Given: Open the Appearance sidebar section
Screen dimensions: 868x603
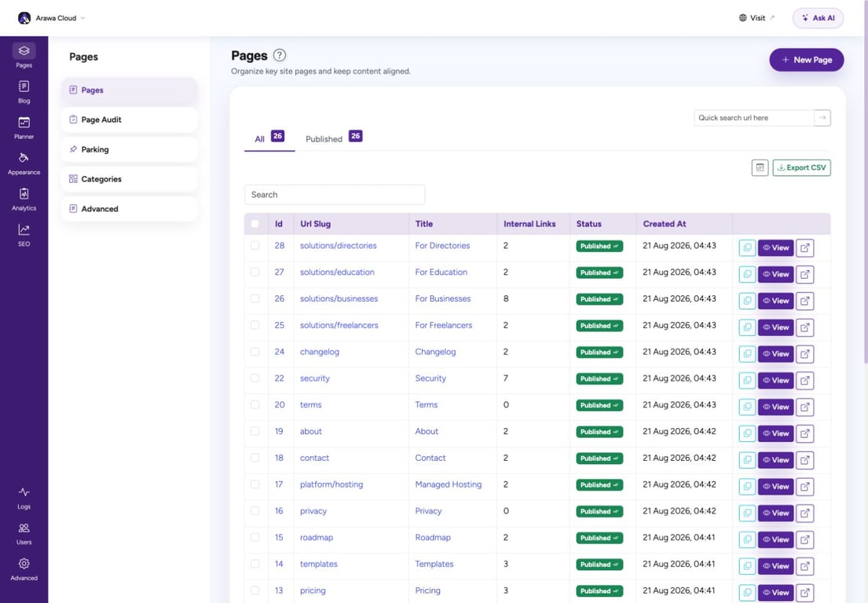Looking at the screenshot, I should click(24, 164).
